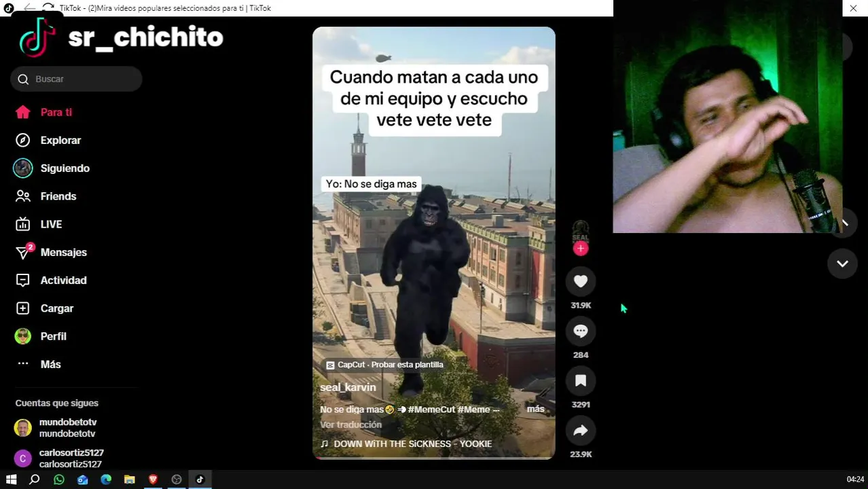This screenshot has width=868, height=489.
Task: Expand the caption with "más"
Action: [x=536, y=409]
